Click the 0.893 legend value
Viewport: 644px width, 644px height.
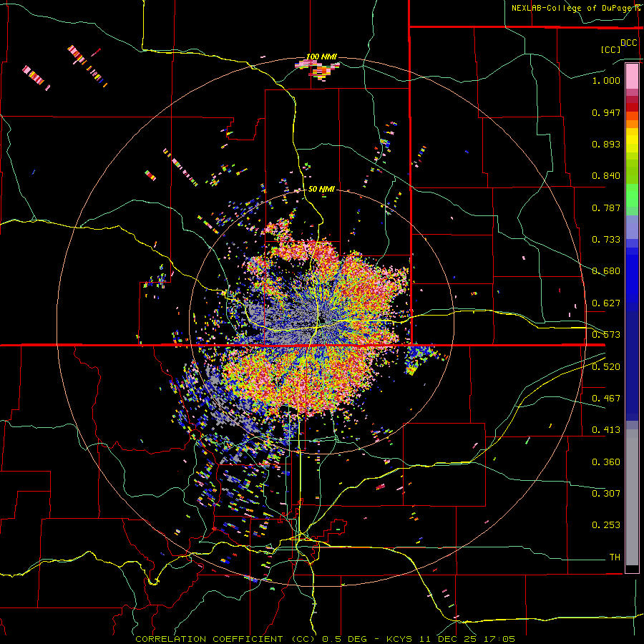(x=606, y=144)
